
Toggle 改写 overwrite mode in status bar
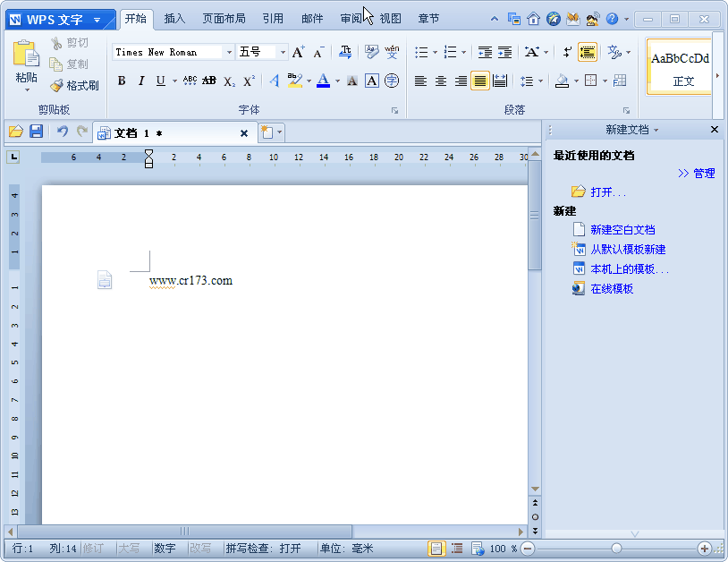[200, 549]
